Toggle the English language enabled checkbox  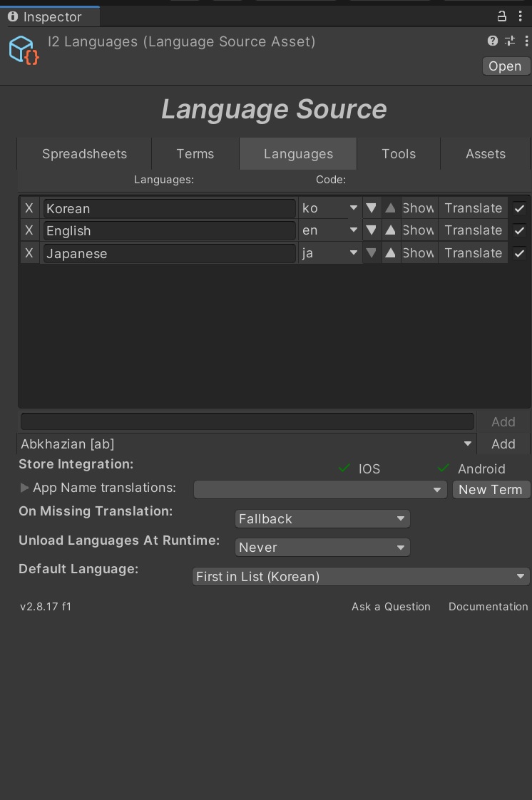tap(519, 230)
